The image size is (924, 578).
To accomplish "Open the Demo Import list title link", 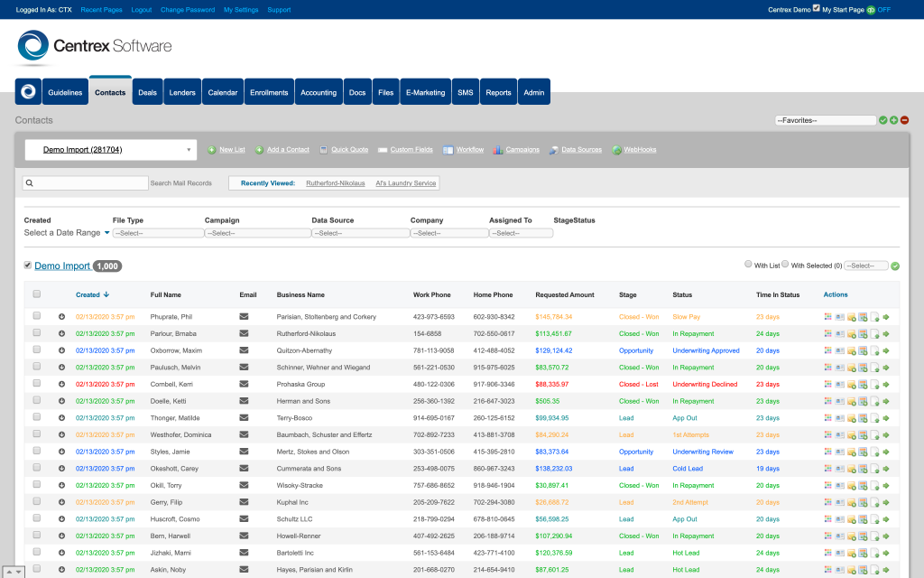I will [x=62, y=266].
